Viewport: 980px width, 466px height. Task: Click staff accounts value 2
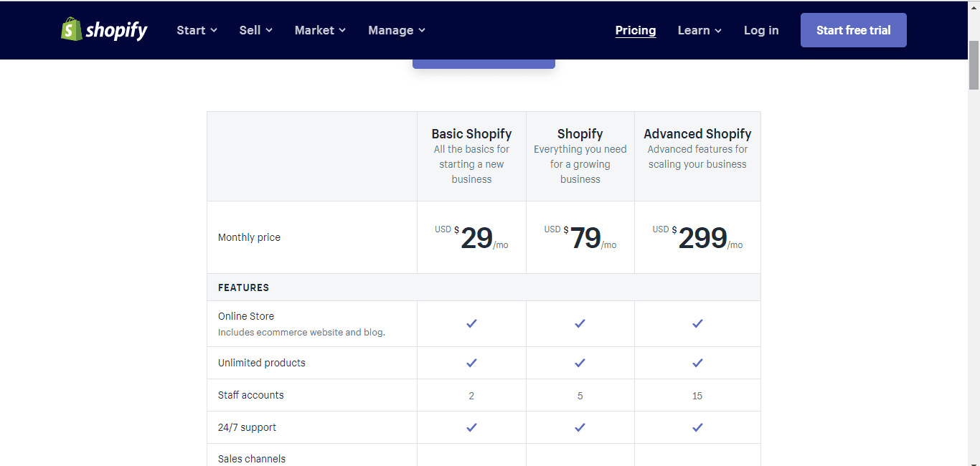(x=471, y=396)
